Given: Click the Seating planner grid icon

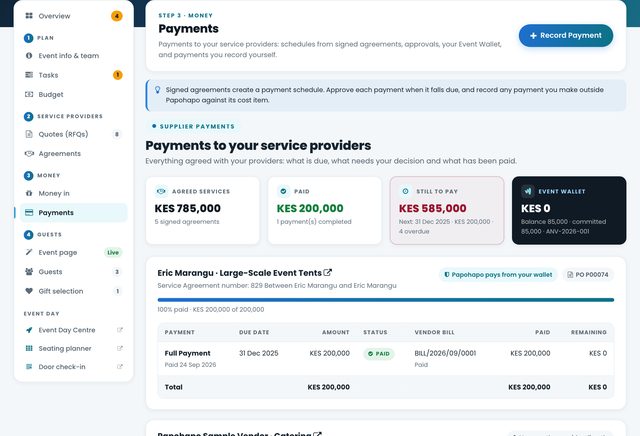Looking at the screenshot, I should pyautogui.click(x=29, y=348).
